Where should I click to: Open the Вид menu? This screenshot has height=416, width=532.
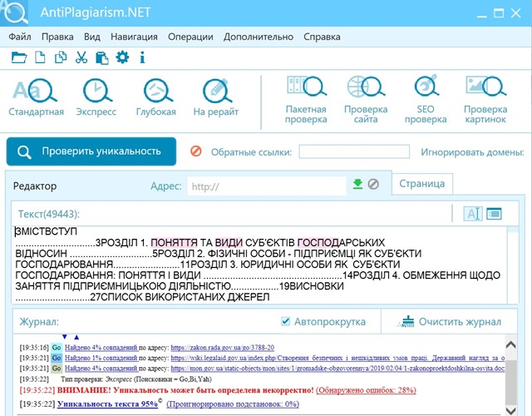(x=92, y=37)
